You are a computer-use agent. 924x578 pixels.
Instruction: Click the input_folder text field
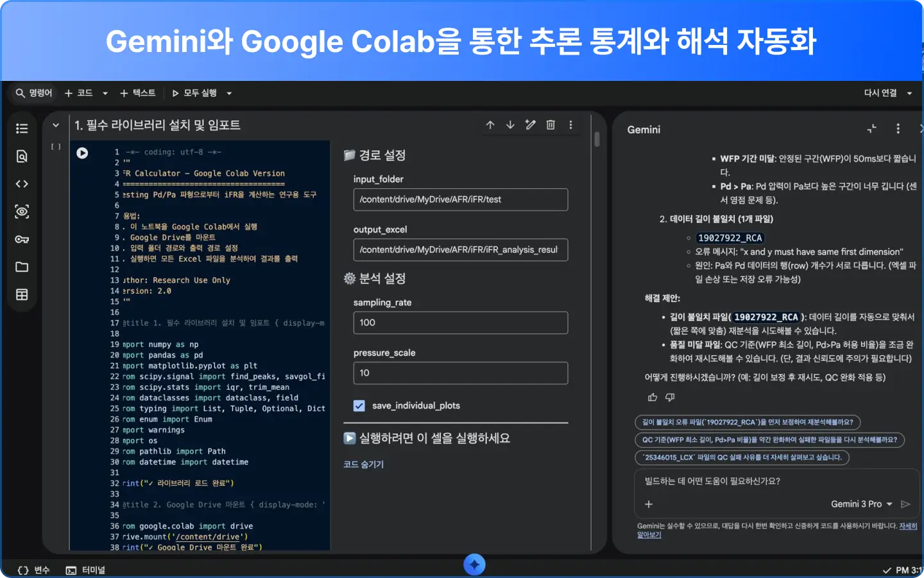[x=461, y=199]
